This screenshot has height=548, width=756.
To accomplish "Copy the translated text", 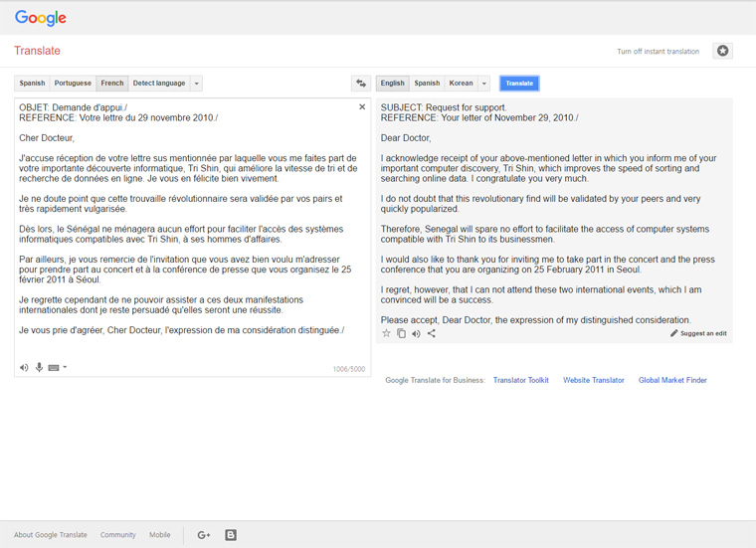I will [401, 333].
